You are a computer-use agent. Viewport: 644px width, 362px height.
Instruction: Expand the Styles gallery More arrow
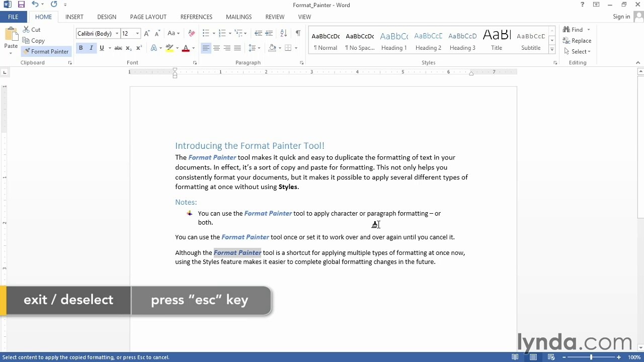[552, 50]
